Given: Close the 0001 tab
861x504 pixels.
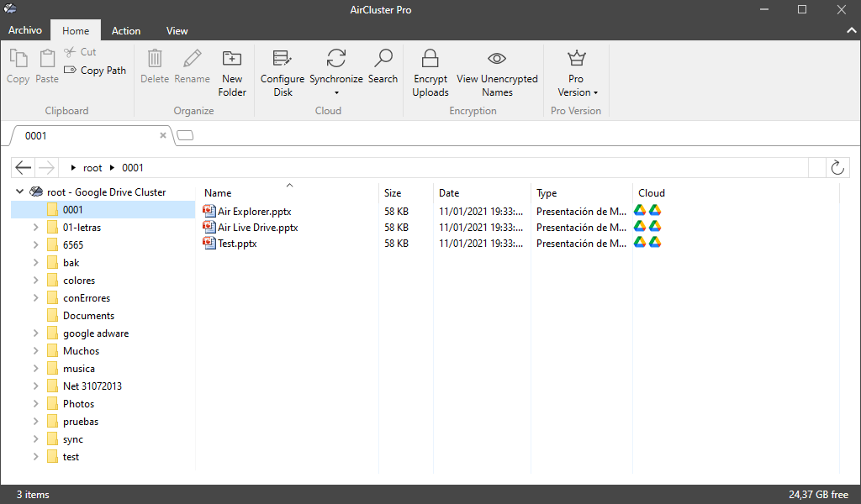Looking at the screenshot, I should (x=163, y=135).
